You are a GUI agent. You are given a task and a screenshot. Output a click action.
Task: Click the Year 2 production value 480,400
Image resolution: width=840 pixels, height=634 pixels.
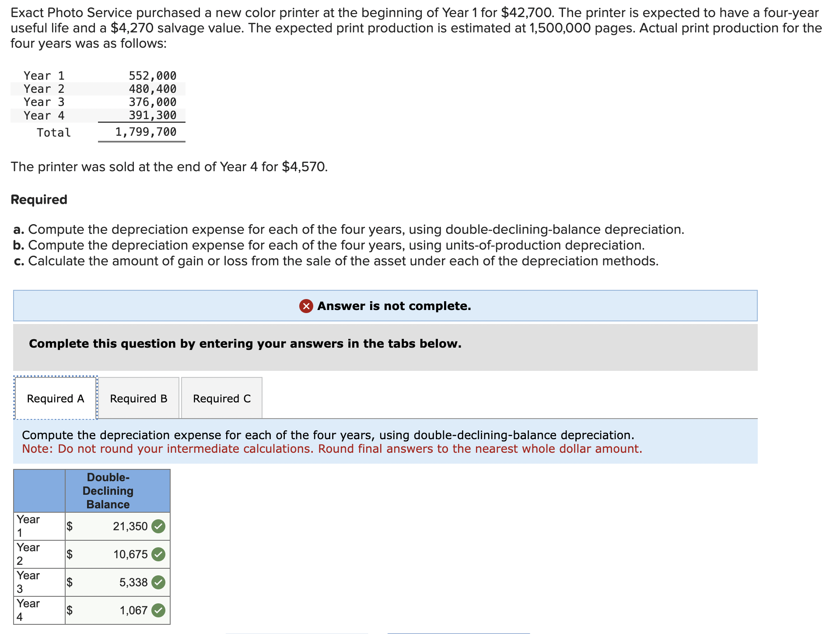(152, 89)
